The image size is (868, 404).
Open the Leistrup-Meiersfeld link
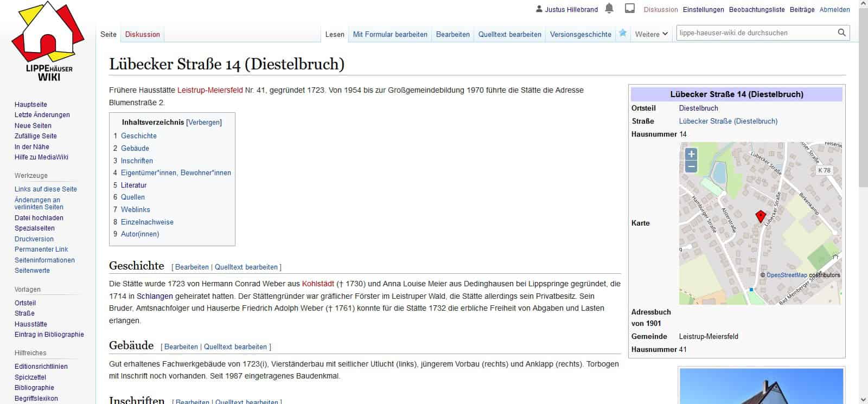click(210, 90)
